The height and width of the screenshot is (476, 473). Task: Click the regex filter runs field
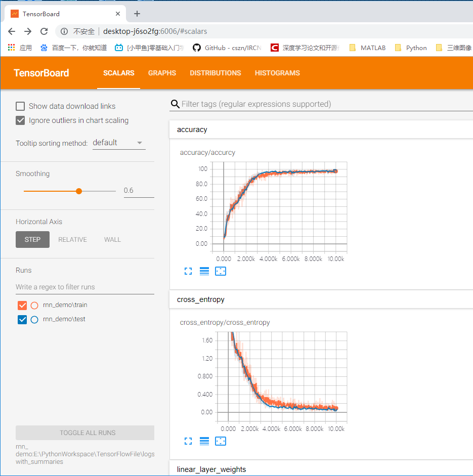click(x=85, y=287)
